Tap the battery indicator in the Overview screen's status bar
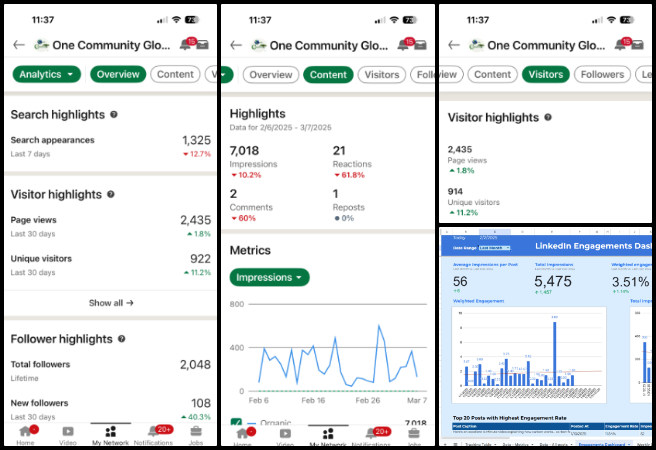This screenshot has width=656, height=450. point(192,20)
